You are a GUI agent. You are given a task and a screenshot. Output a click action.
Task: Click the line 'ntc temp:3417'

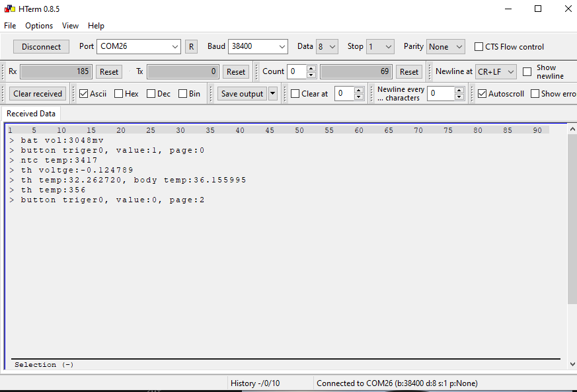pyautogui.click(x=59, y=160)
